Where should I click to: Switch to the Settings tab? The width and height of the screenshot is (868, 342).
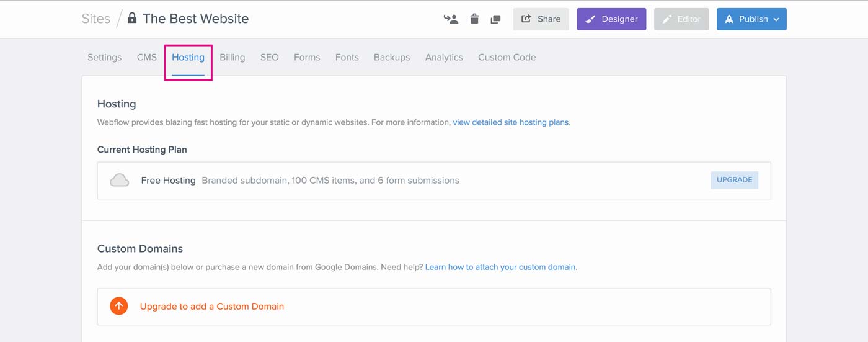coord(104,57)
